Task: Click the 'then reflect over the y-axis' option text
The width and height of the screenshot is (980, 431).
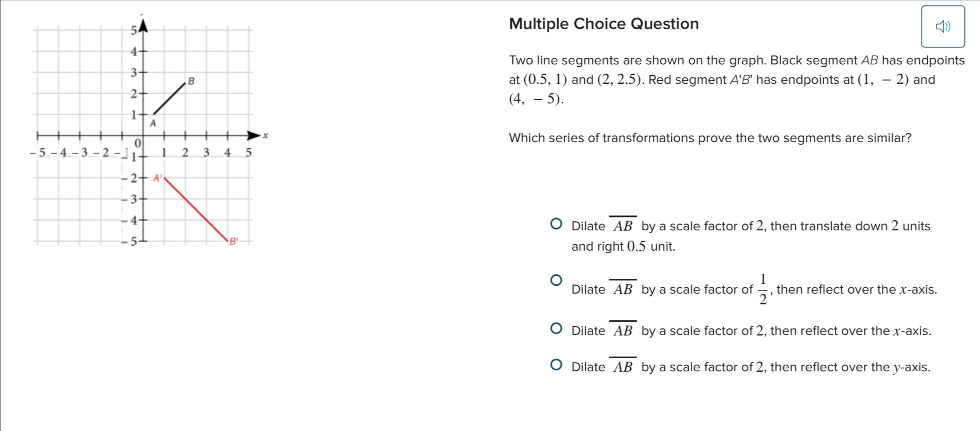Action: [850, 367]
